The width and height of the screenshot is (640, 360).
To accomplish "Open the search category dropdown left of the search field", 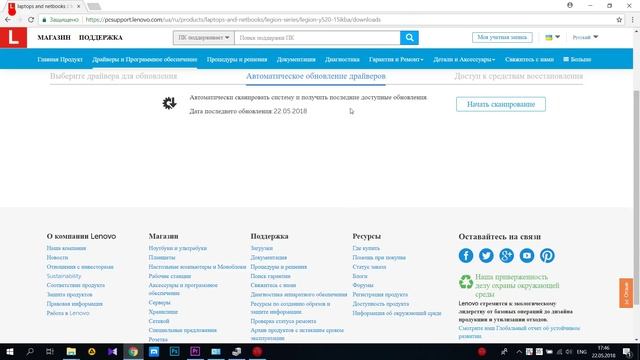I will (x=204, y=38).
